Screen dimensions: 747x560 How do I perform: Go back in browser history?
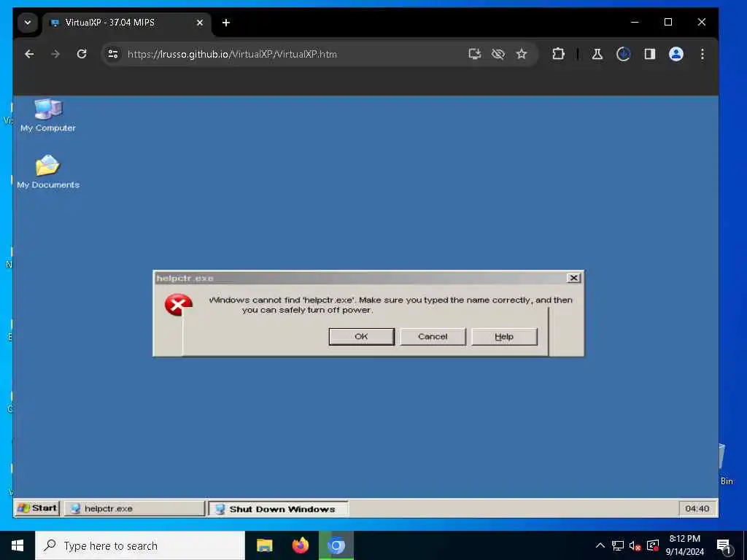click(x=29, y=54)
